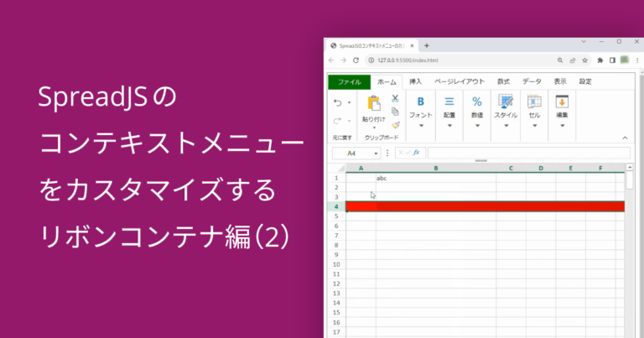The width and height of the screenshot is (644, 338).
Task: Switch to the 数式 ribbon tab
Action: [503, 81]
